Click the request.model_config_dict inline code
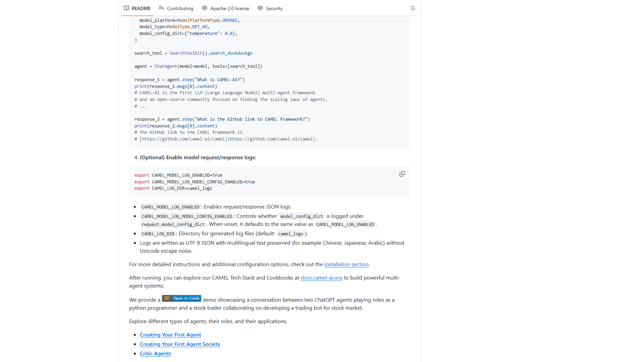The width and height of the screenshot is (644, 362). tap(173, 225)
